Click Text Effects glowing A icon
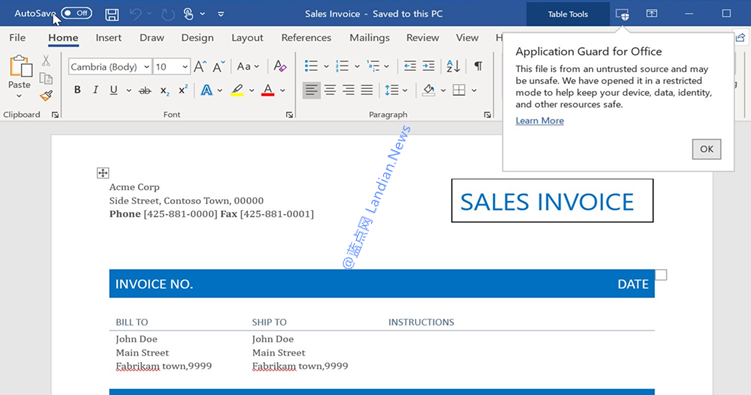The height and width of the screenshot is (395, 751). 206,90
